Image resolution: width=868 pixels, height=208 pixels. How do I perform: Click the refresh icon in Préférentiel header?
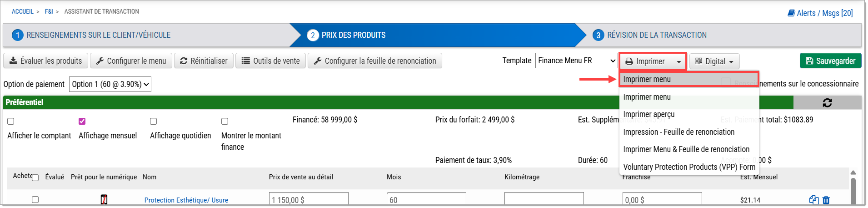(827, 103)
